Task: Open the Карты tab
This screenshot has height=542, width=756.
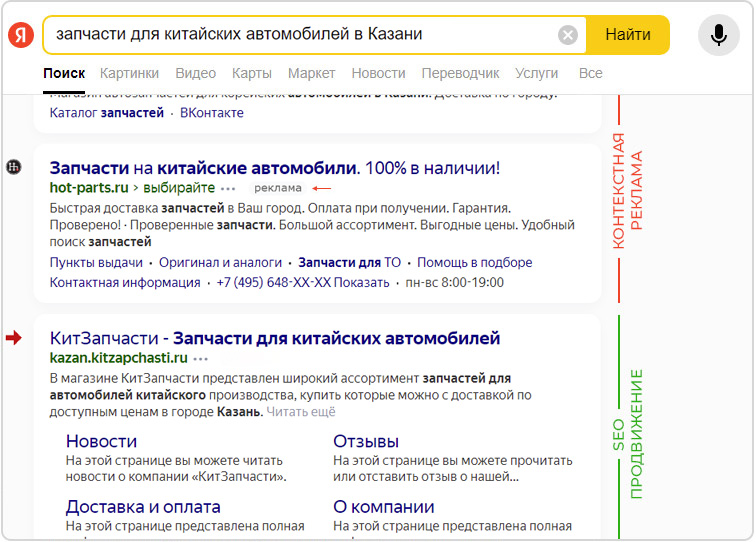Action: (252, 73)
